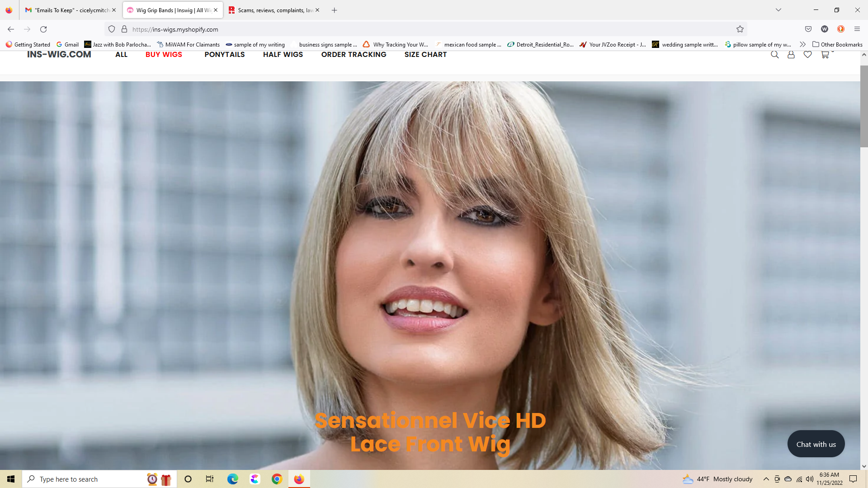Open the OneDrive cloud tray icon
The image size is (868, 488).
pos(788,479)
